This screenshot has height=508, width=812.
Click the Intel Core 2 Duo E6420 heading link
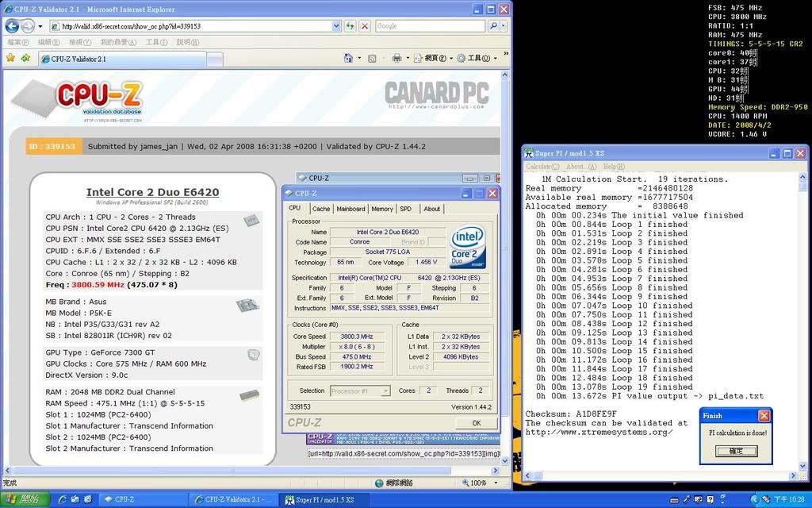(x=153, y=192)
